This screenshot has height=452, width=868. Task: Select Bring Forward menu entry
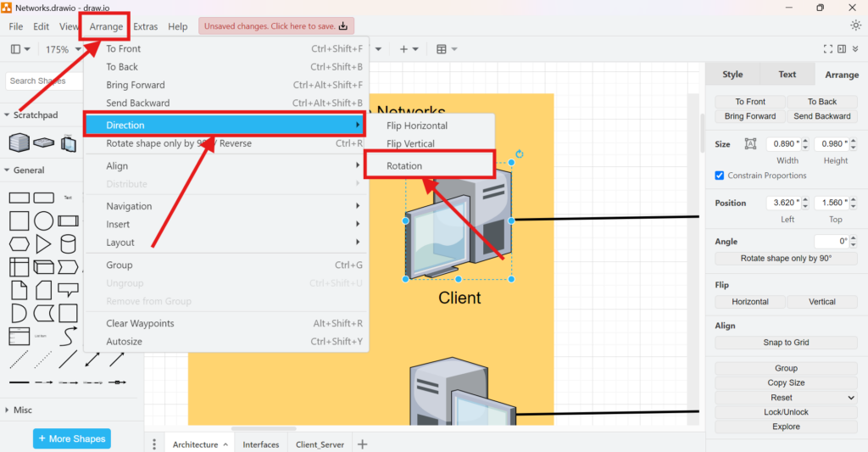[x=225, y=85]
